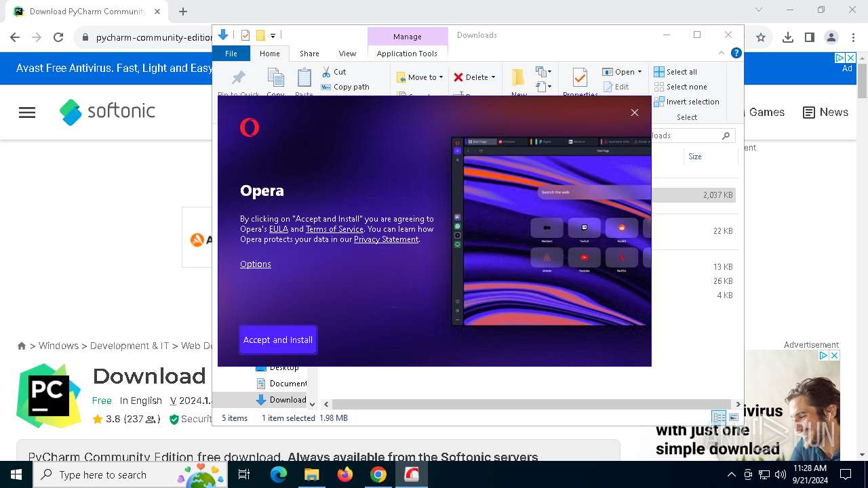This screenshot has height=488, width=868.
Task: Open File Explorer from taskbar
Action: (312, 474)
